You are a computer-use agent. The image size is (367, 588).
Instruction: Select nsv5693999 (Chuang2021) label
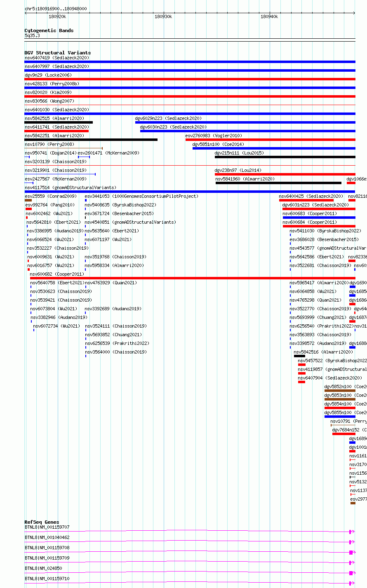(318, 317)
